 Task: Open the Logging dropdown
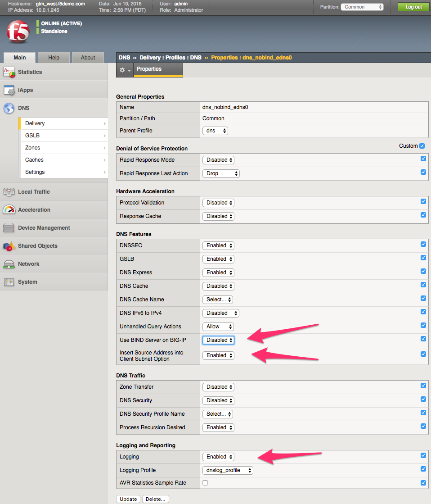(x=218, y=457)
